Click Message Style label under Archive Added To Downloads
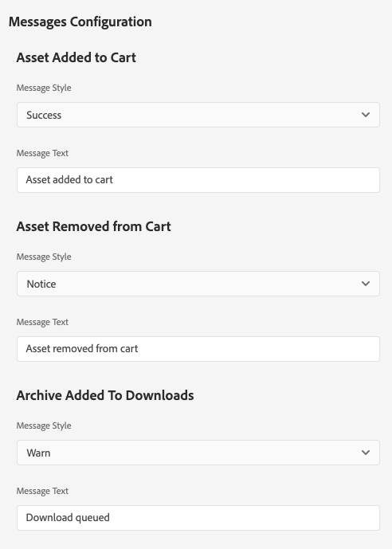 [44, 425]
